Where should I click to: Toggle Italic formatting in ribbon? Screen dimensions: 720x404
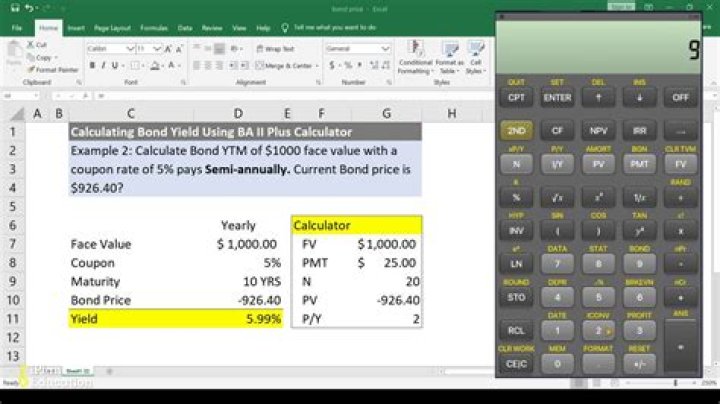(103, 66)
